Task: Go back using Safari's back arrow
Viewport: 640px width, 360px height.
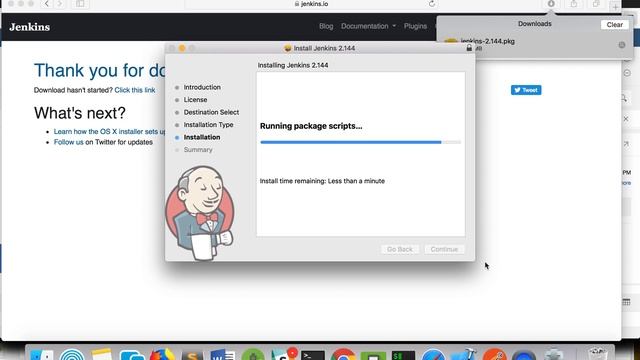Action: pyautogui.click(x=47, y=4)
